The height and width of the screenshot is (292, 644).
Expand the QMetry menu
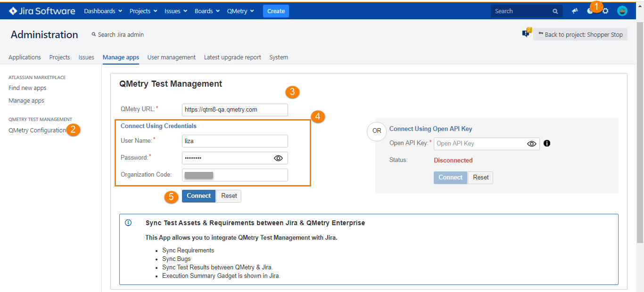(x=240, y=10)
